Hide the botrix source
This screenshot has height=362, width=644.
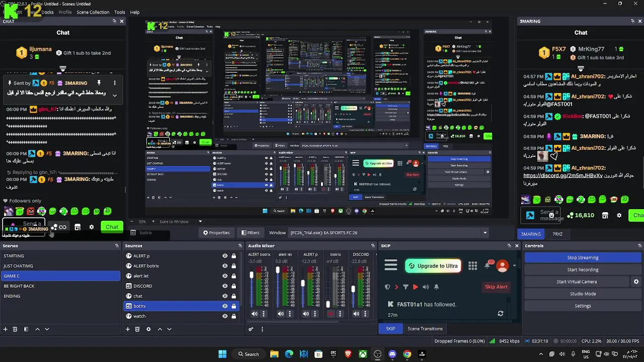click(225, 306)
